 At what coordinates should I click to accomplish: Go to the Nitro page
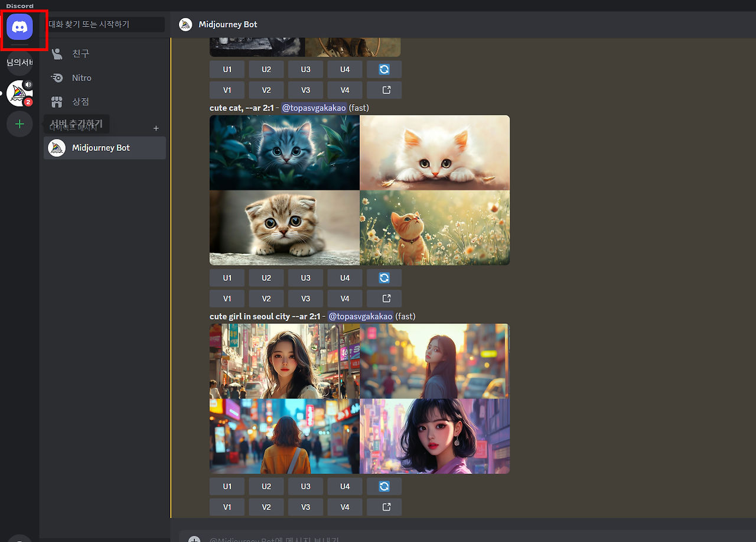[x=105, y=78]
